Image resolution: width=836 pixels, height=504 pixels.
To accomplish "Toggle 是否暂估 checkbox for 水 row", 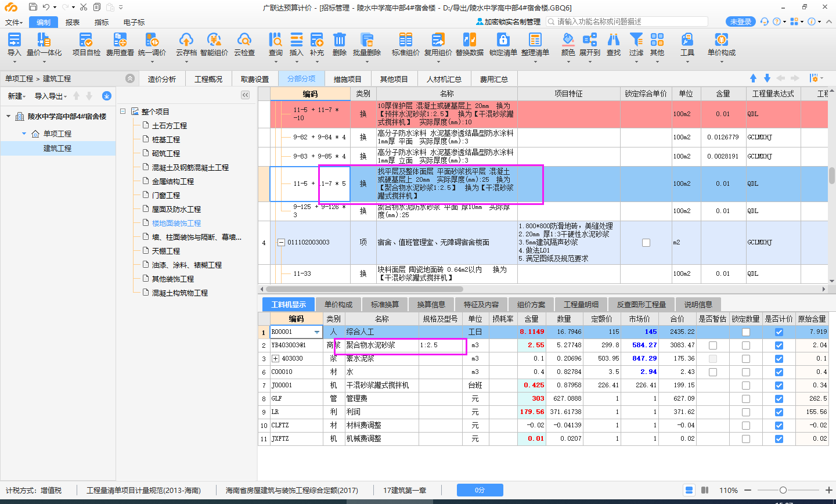I will [x=713, y=372].
